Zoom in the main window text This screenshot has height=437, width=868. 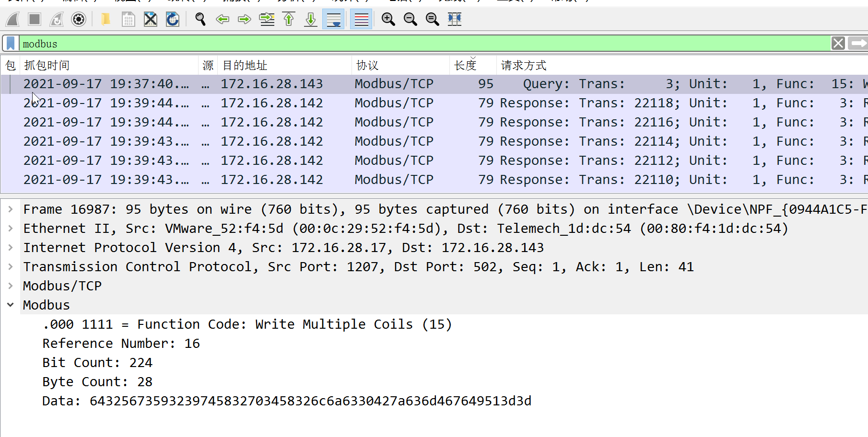388,19
